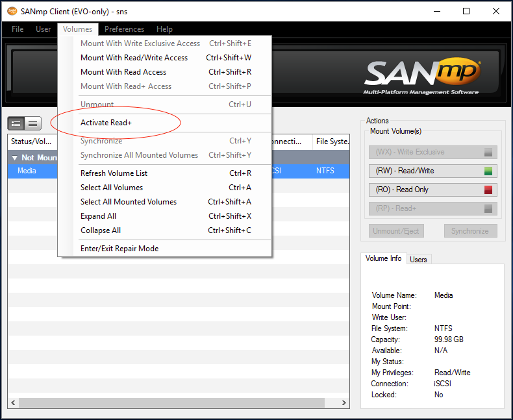Choose Mount With Read Access
This screenshot has height=420, width=513.
click(166, 72)
